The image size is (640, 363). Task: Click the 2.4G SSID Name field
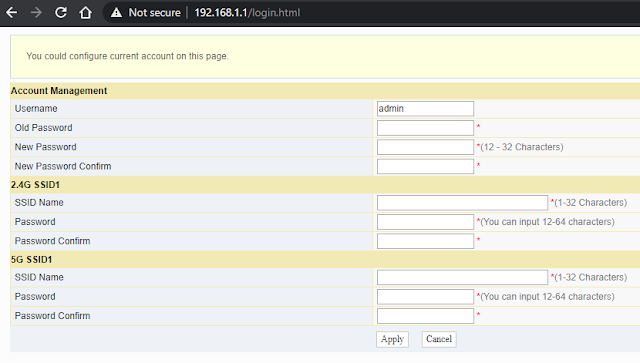462,203
